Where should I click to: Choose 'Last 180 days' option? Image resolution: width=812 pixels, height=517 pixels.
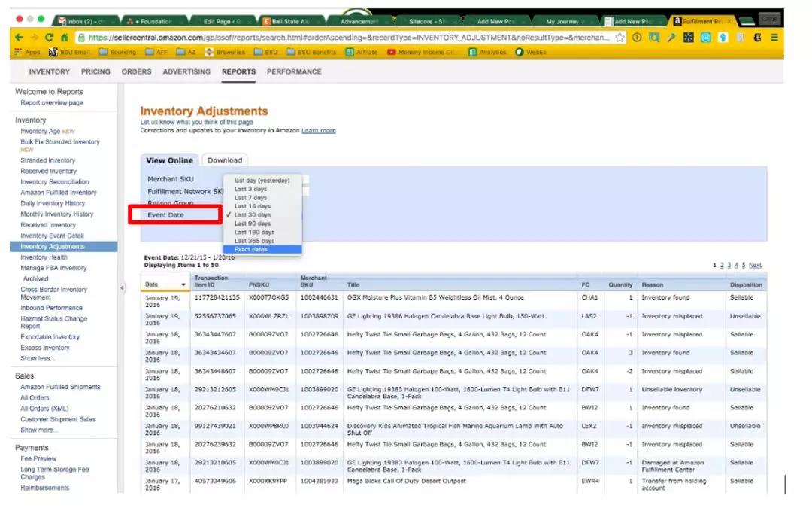click(262, 233)
